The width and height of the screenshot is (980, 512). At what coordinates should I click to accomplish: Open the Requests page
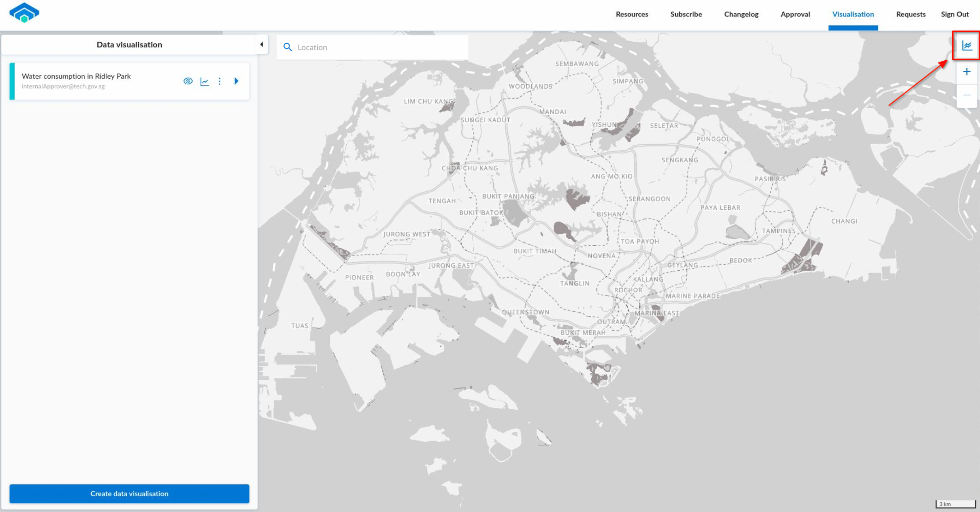pyautogui.click(x=910, y=14)
